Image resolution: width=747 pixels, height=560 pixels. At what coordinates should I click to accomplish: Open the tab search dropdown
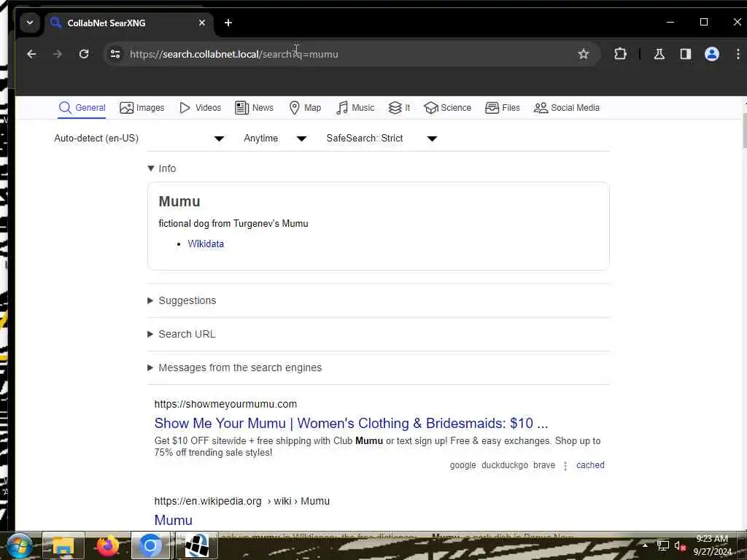click(x=29, y=23)
